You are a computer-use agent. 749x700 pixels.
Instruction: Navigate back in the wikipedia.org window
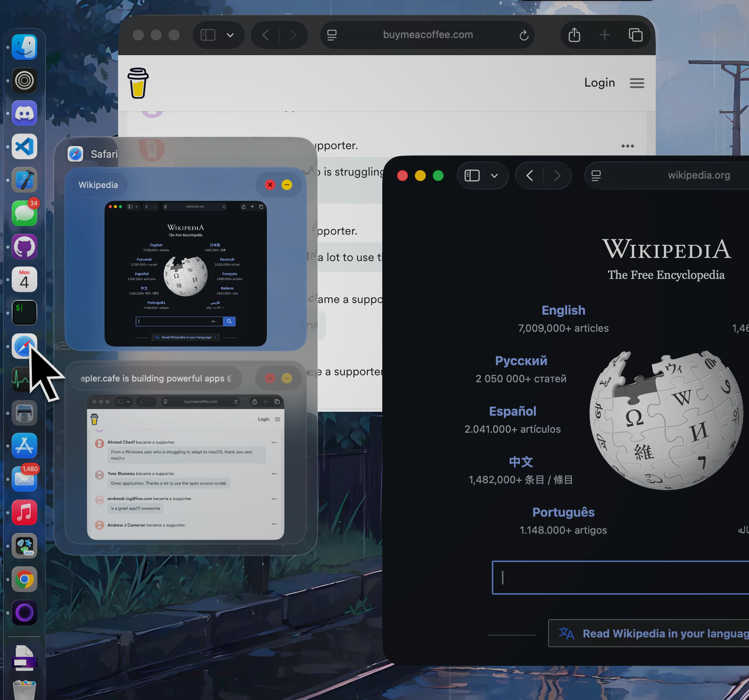click(529, 176)
